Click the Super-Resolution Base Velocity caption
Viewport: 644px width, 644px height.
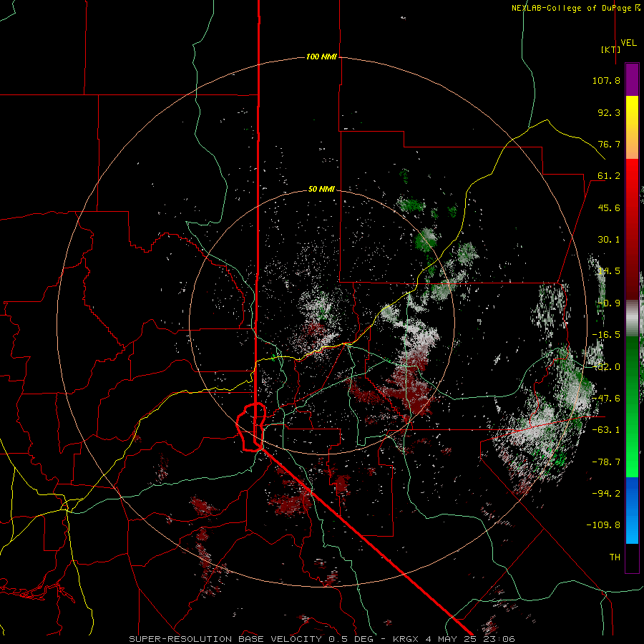tap(321, 639)
